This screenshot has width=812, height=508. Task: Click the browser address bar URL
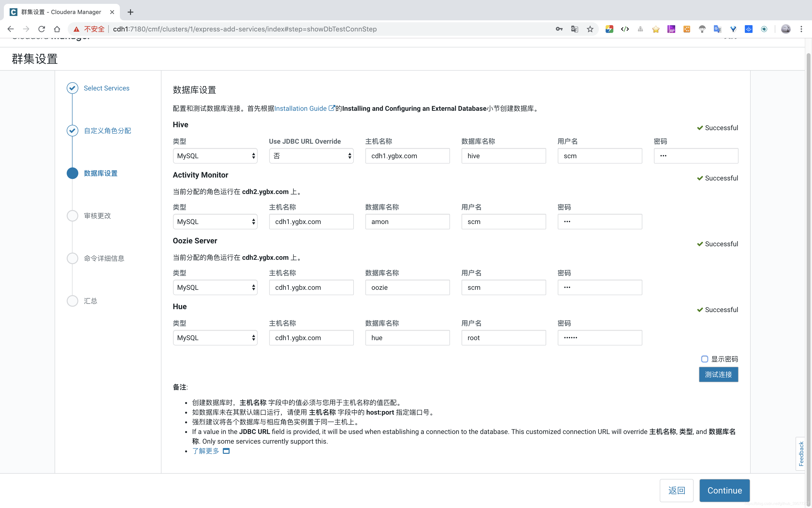(x=245, y=29)
